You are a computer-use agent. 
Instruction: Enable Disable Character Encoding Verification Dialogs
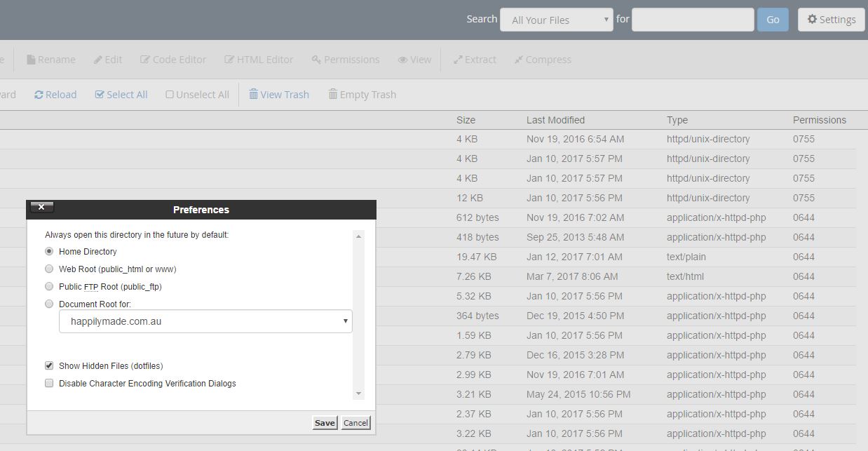(49, 383)
